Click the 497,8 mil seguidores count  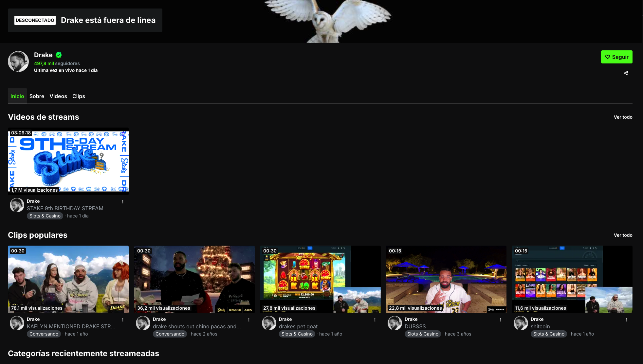pos(57,63)
